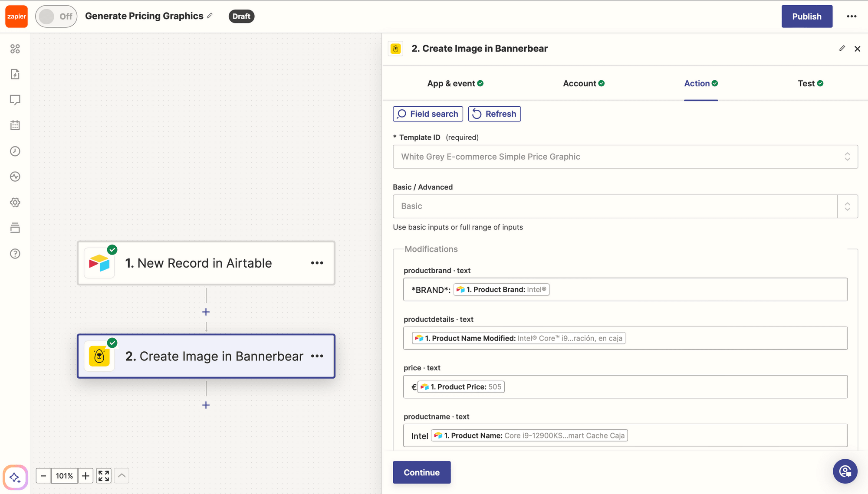This screenshot has height=494, width=868.
Task: Open the Template ID dropdown
Action: coord(847,157)
